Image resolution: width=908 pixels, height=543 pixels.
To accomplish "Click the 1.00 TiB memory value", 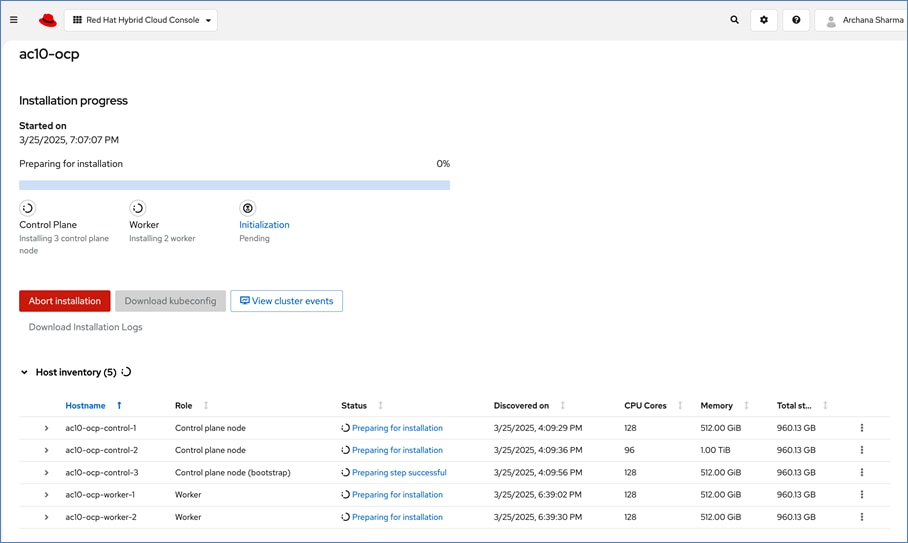I will tap(715, 450).
